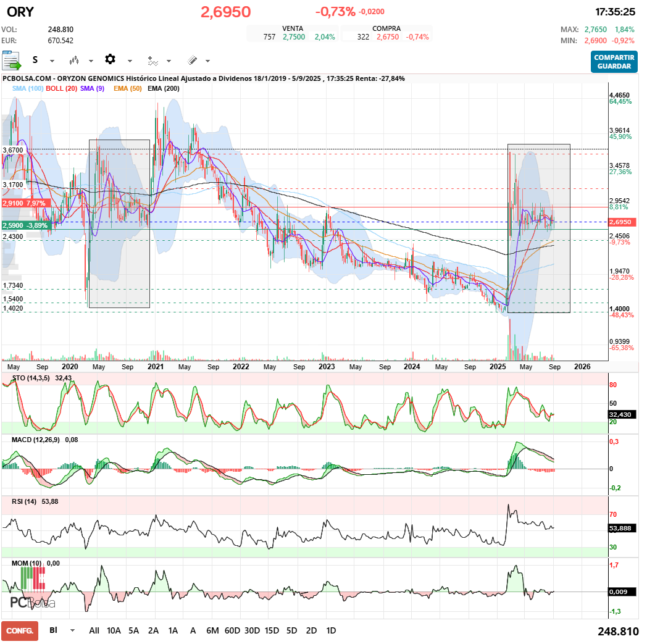
Task: Click the EMA (50) indicator label
Action: pyautogui.click(x=128, y=88)
